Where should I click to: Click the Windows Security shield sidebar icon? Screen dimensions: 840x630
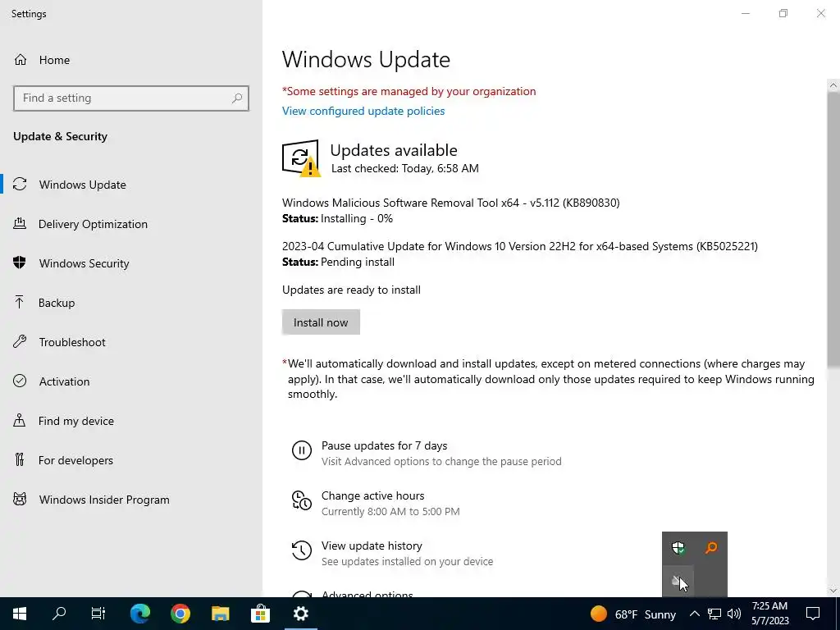pos(20,262)
